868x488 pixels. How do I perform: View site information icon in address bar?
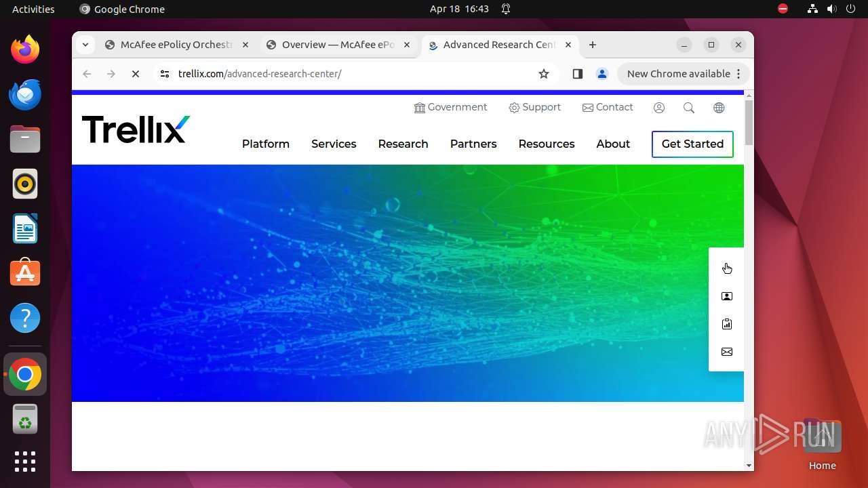click(x=164, y=74)
